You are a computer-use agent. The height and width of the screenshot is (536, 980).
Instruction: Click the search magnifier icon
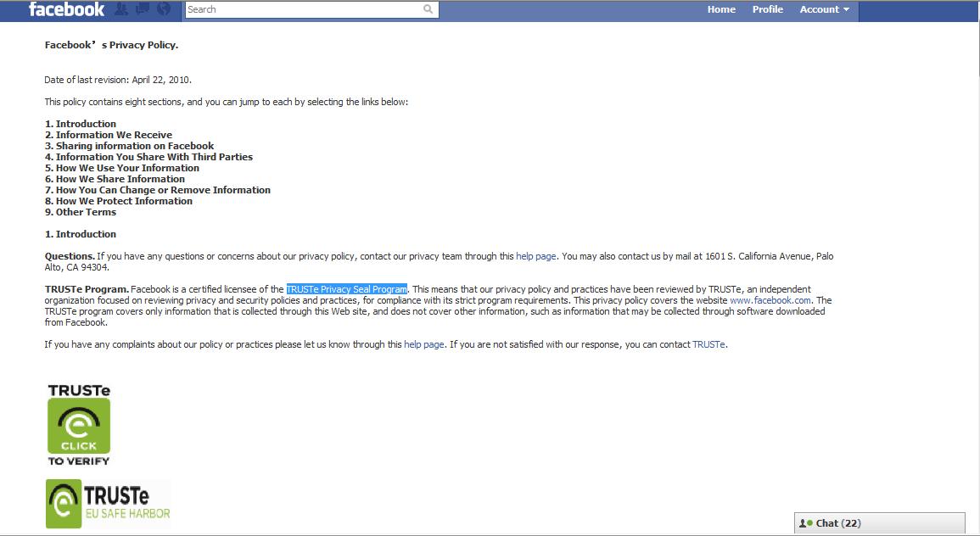tap(428, 9)
